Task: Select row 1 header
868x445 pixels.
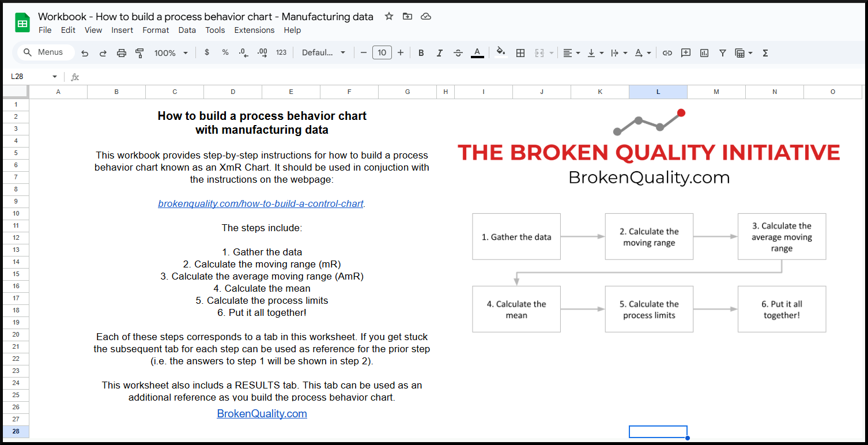Action: 16,104
